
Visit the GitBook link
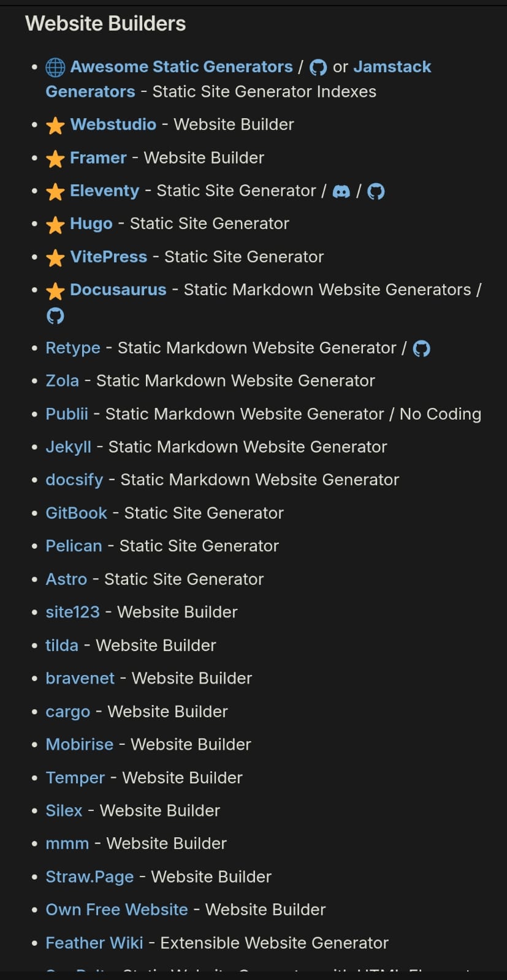click(77, 513)
